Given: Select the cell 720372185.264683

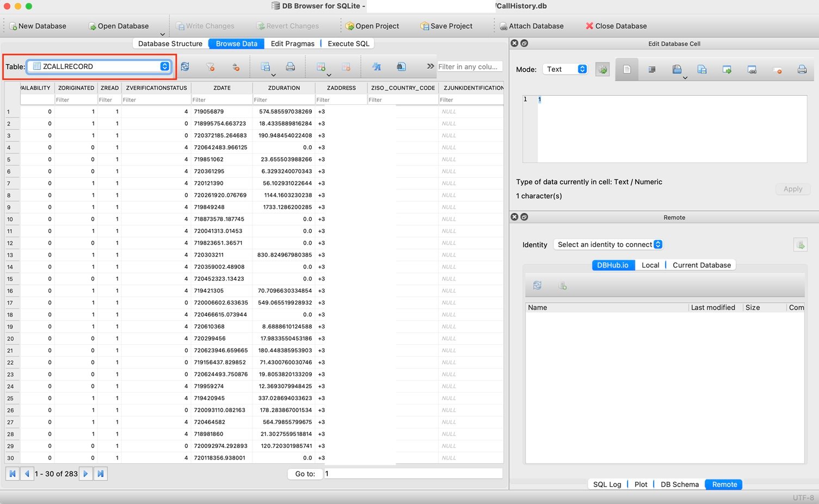Looking at the screenshot, I should click(x=222, y=135).
